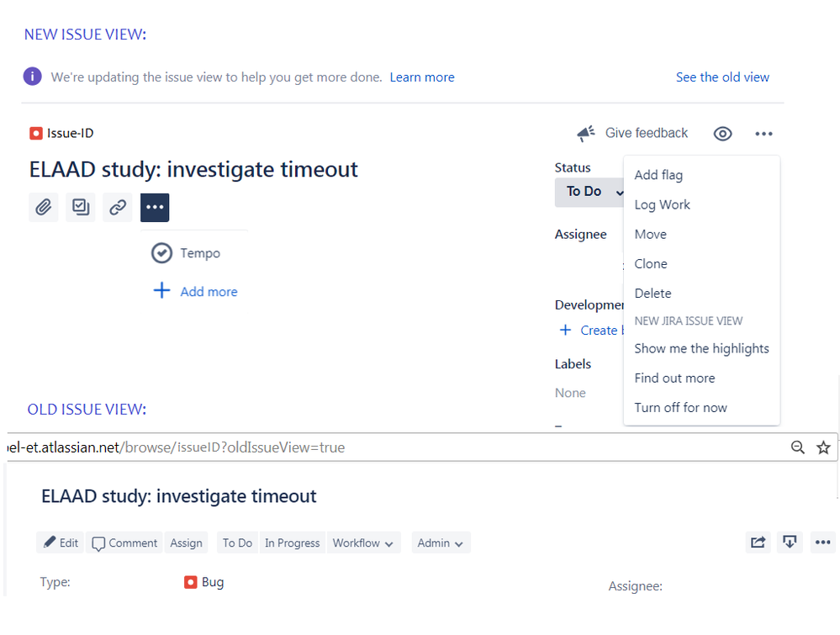840x635 pixels.
Task: Click the share icon in old view
Action: 758,542
